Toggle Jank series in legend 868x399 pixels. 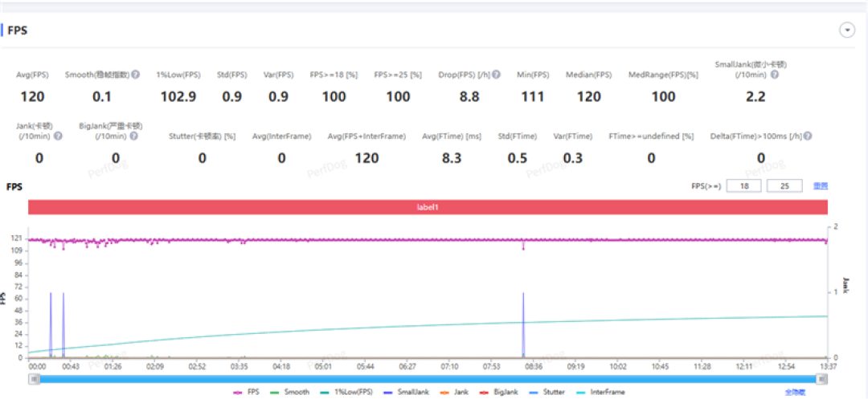tap(453, 392)
